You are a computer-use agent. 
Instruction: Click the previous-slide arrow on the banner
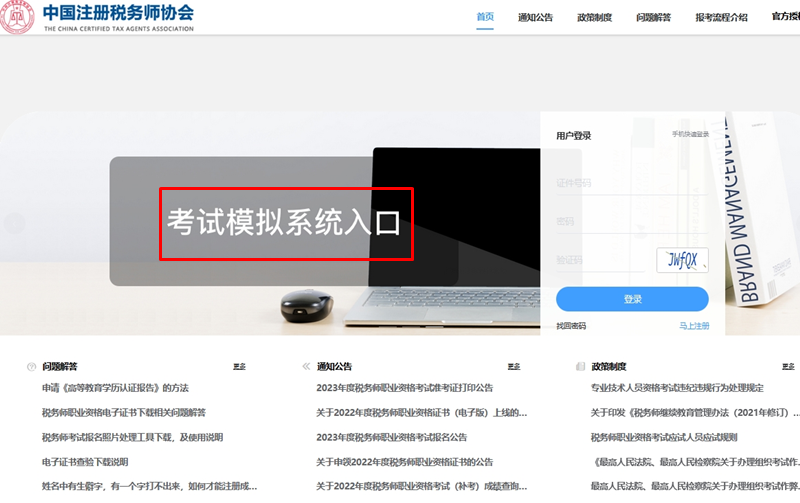coord(14,223)
